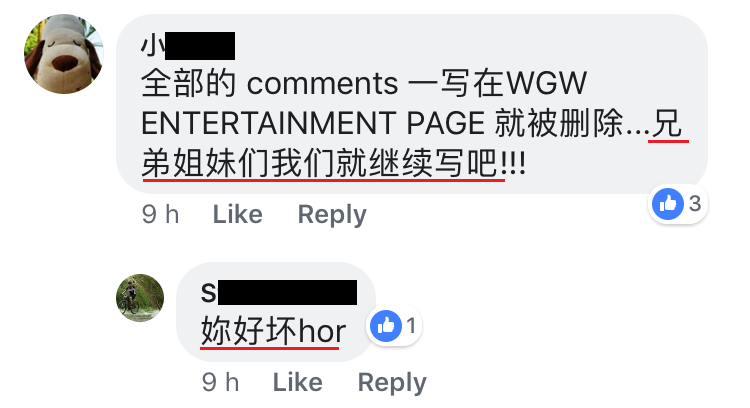Reply to the 妳好坏hor comment
This screenshot has width=750, height=408.
(x=392, y=383)
